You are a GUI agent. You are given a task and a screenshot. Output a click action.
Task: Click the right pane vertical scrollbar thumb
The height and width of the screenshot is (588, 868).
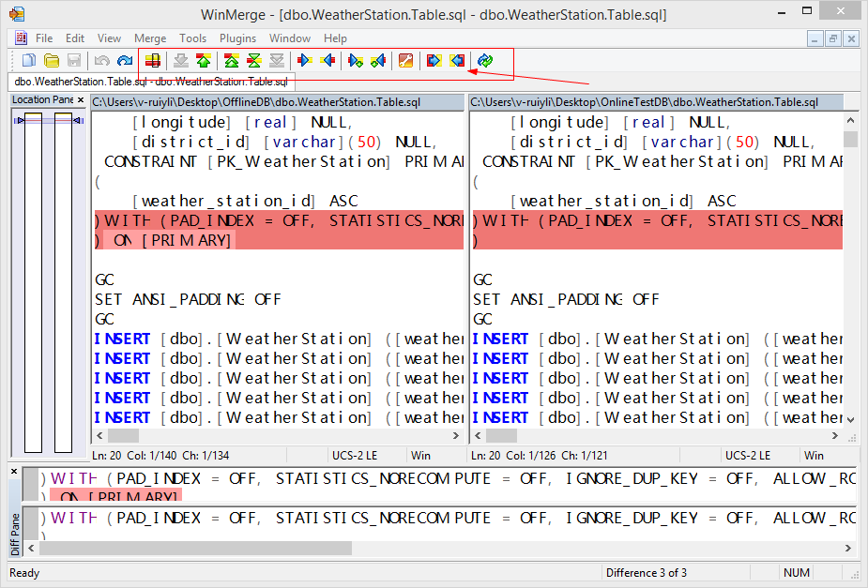[850, 140]
